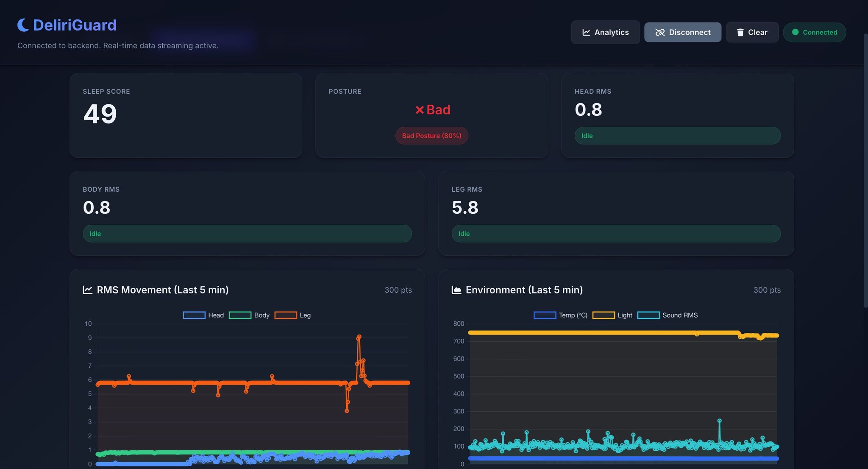Click the trash icon on the Clear button

pos(740,32)
